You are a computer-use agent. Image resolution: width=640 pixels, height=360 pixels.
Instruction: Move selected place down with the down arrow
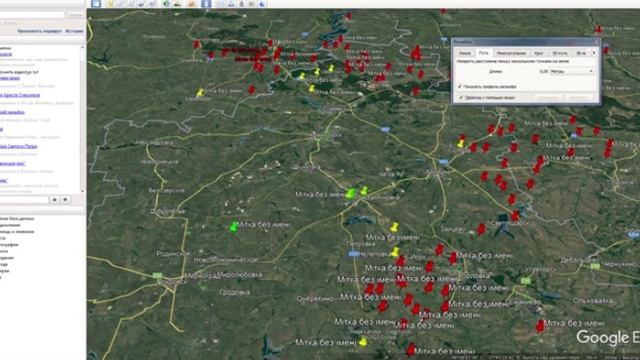65,200
